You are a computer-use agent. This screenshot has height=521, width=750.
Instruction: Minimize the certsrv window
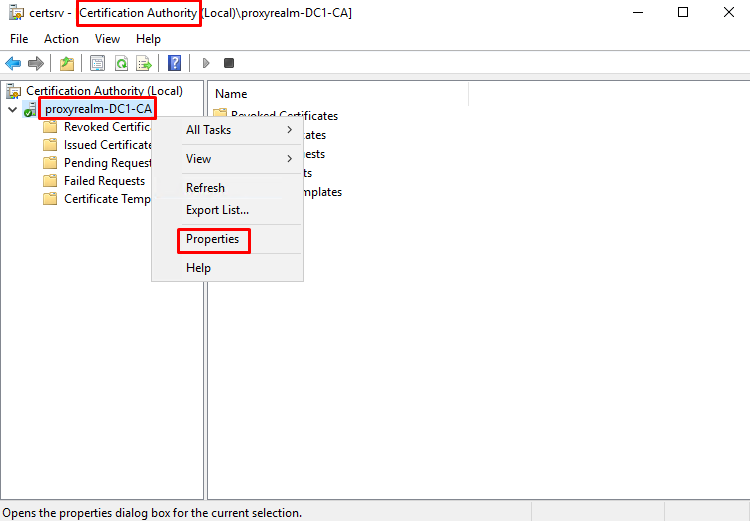click(x=638, y=12)
